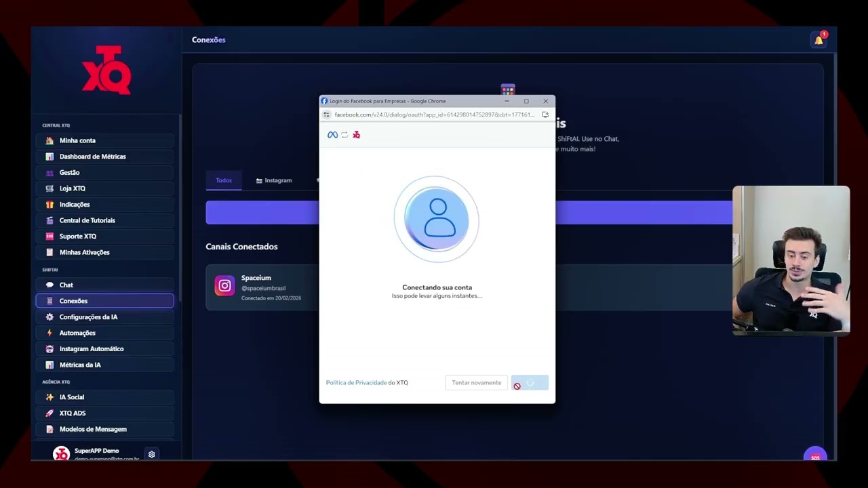Open Dashboard de Métricas

[x=104, y=157]
